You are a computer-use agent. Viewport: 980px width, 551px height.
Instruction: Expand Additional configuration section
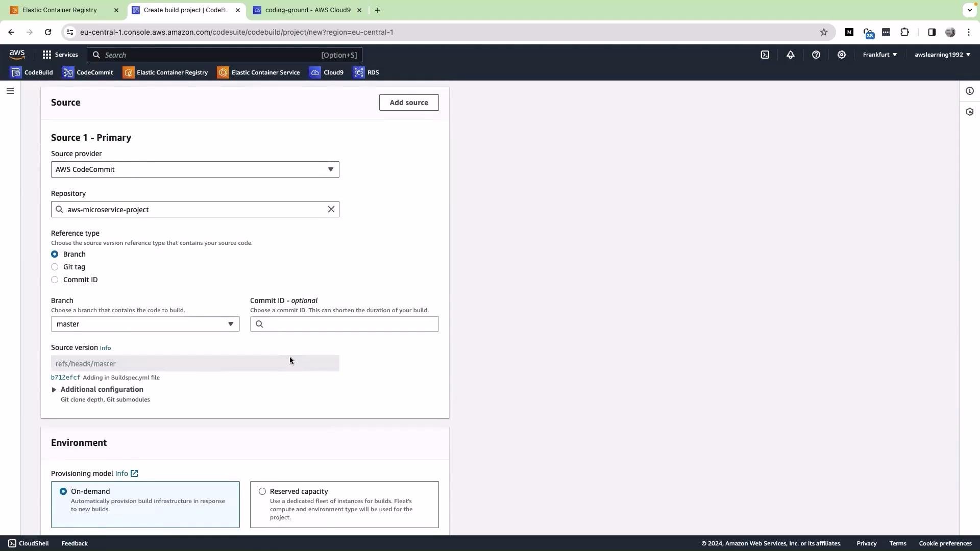pyautogui.click(x=97, y=389)
